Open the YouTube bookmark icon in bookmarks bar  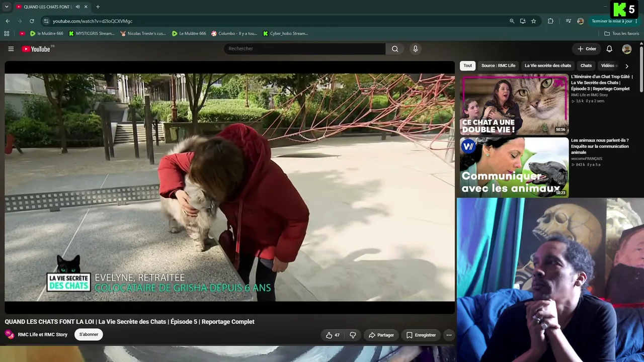tap(22, 34)
